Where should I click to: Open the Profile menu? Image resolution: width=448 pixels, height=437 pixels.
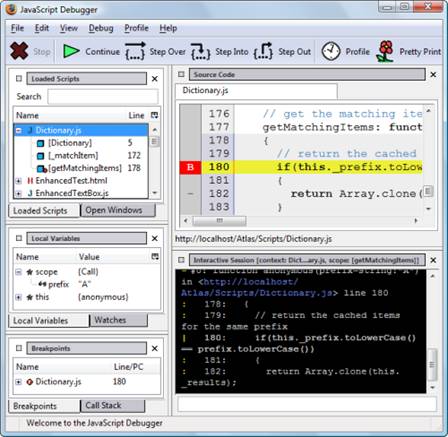(x=136, y=28)
